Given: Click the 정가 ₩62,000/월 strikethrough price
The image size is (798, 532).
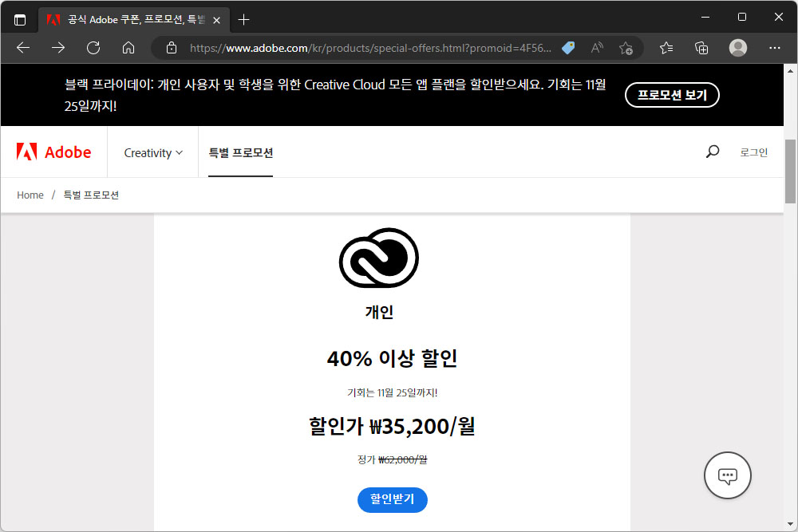Looking at the screenshot, I should [x=392, y=459].
